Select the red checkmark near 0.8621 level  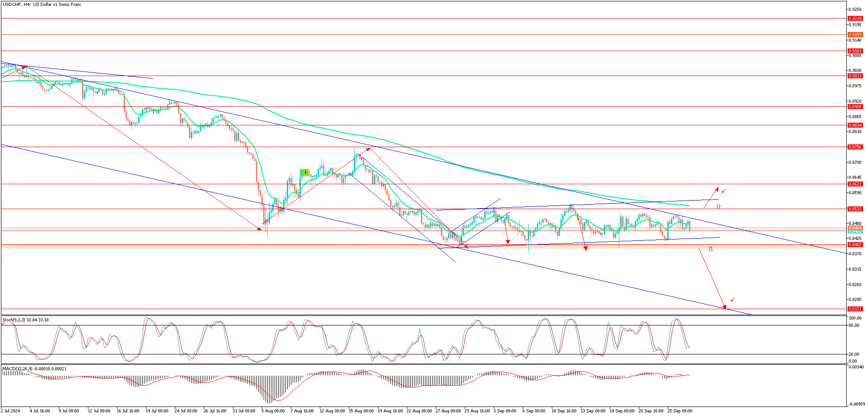[724, 191]
